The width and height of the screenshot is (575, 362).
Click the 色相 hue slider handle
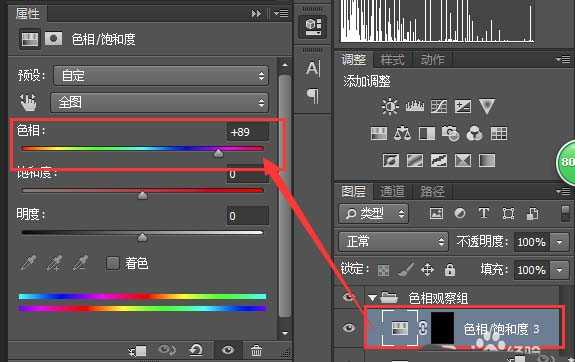(218, 153)
